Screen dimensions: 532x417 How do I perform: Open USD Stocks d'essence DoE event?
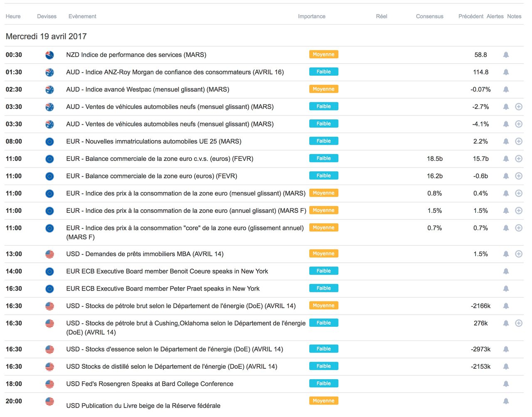coord(175,349)
